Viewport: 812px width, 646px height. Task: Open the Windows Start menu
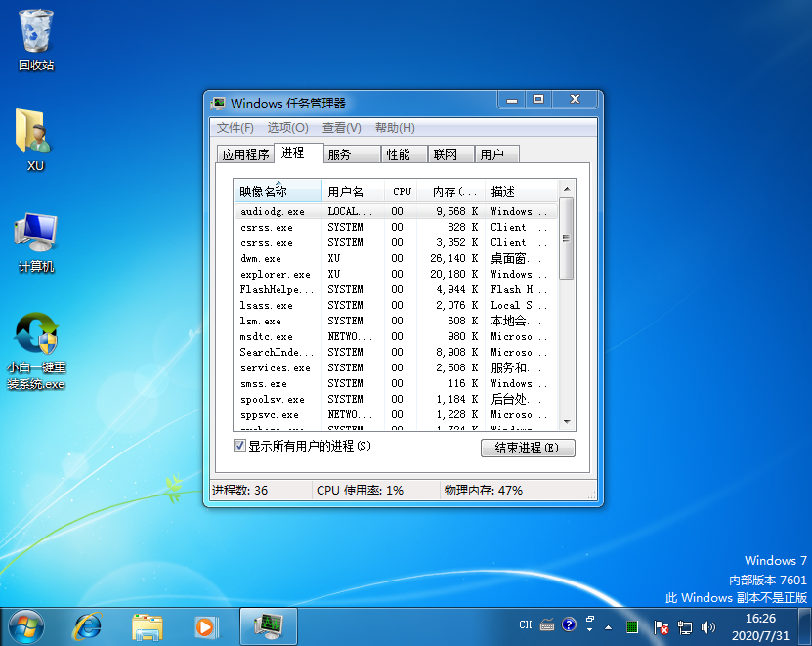pos(27,626)
